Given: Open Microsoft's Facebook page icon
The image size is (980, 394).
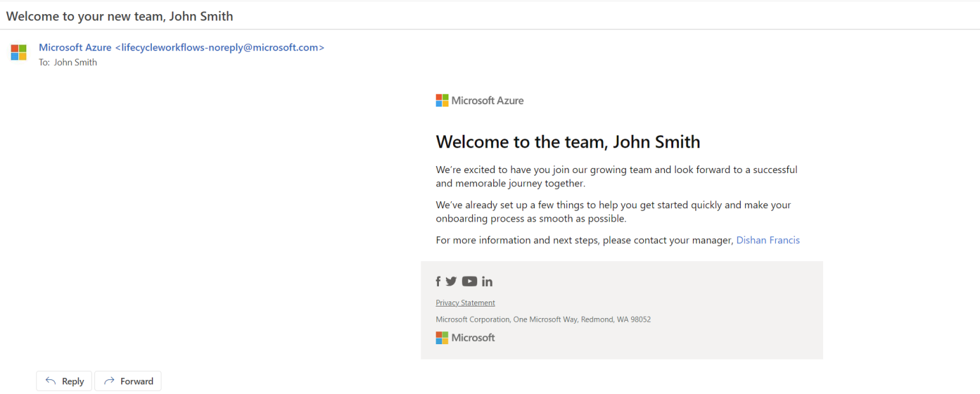Looking at the screenshot, I should click(x=438, y=281).
